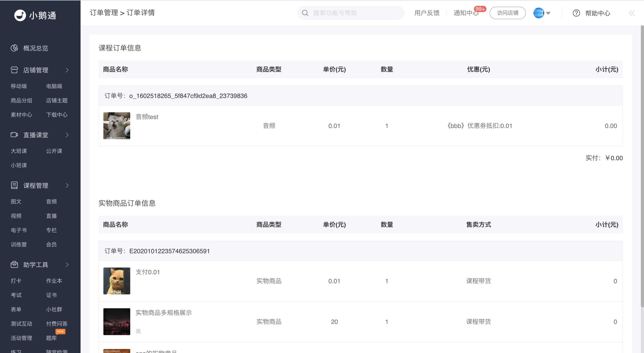Open 移动端 in sidebar
The width and height of the screenshot is (644, 353).
point(19,86)
